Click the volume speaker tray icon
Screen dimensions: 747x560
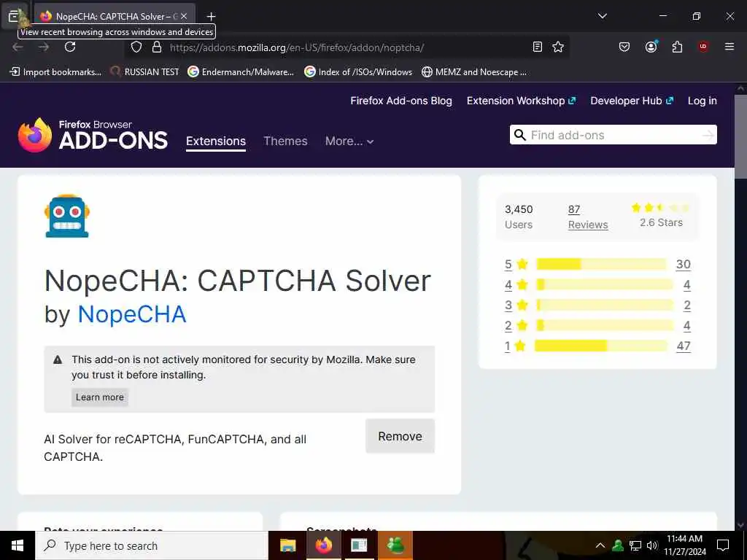tap(652, 545)
